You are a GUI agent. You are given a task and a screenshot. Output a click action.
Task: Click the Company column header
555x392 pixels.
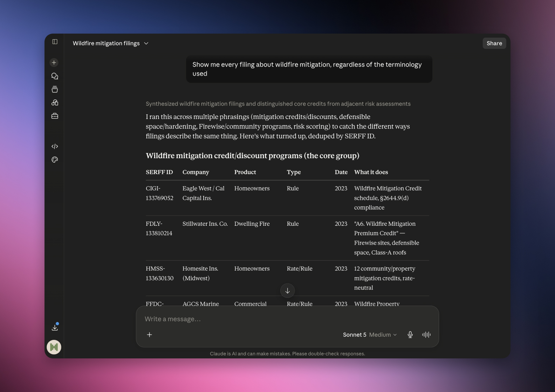coord(196,172)
